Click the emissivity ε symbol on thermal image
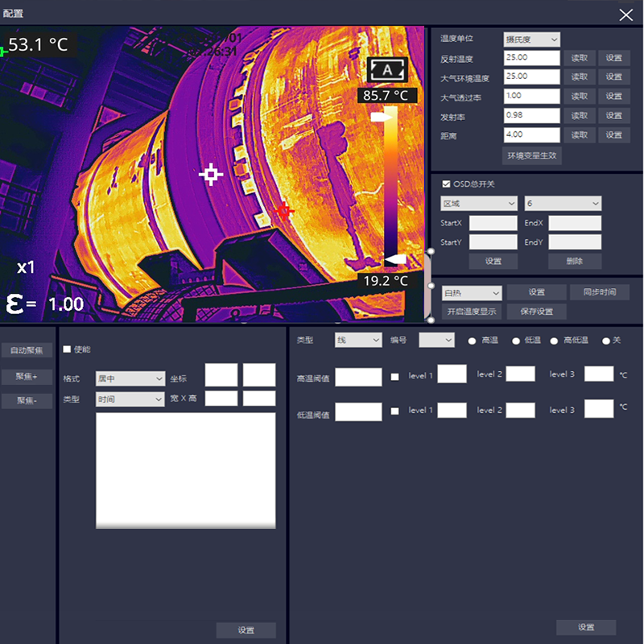Viewport: 644px width, 644px height. [x=14, y=303]
